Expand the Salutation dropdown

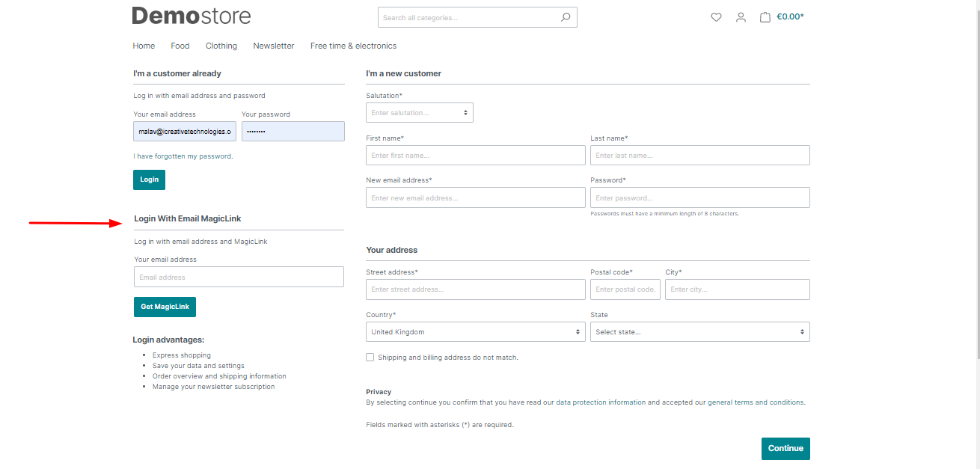[x=419, y=113]
